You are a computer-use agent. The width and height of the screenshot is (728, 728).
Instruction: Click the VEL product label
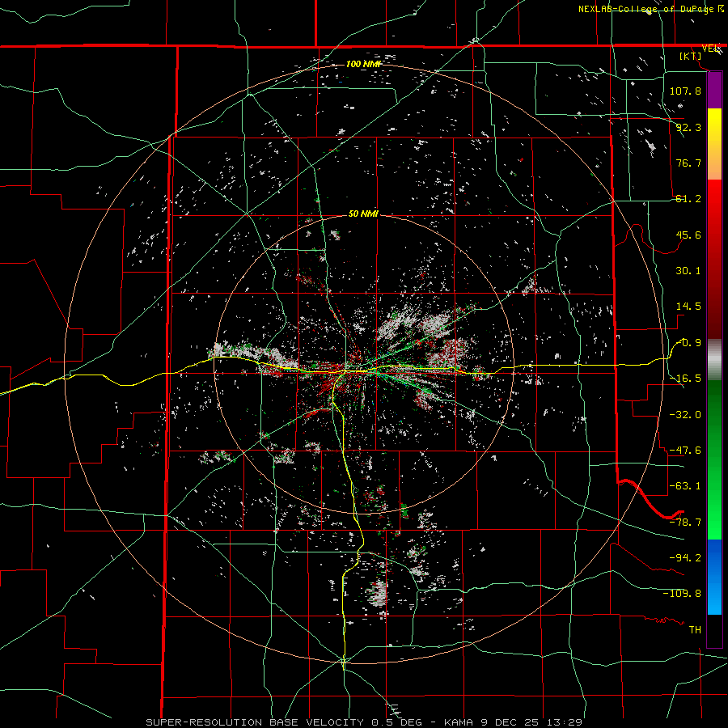click(711, 49)
